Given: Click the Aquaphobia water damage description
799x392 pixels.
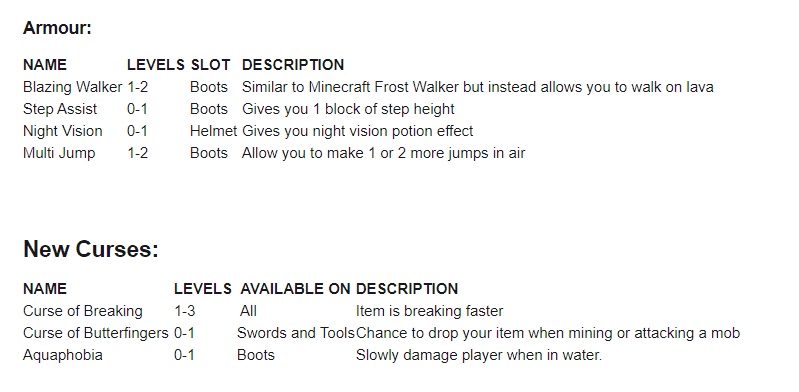Looking at the screenshot, I should [x=479, y=355].
